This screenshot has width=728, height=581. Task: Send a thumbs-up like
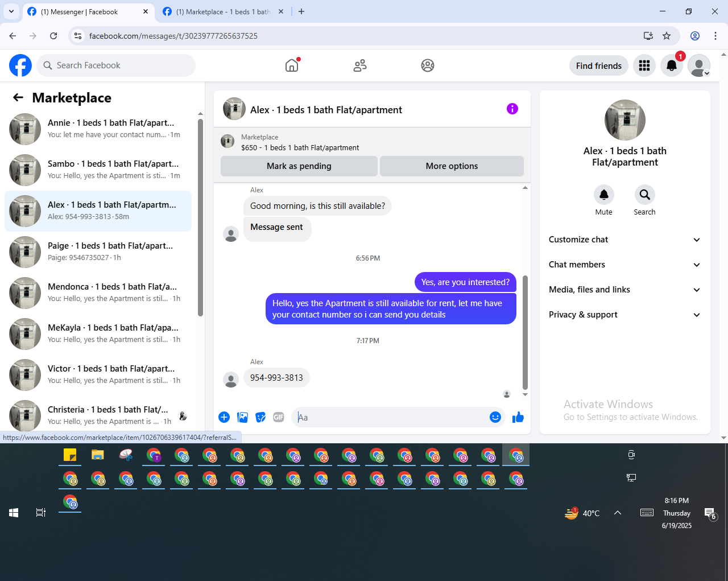518,417
